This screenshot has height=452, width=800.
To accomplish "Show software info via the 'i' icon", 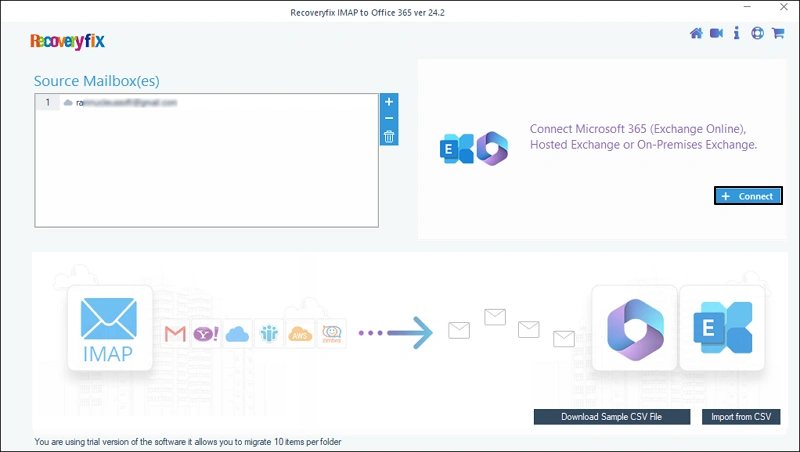I will [736, 33].
